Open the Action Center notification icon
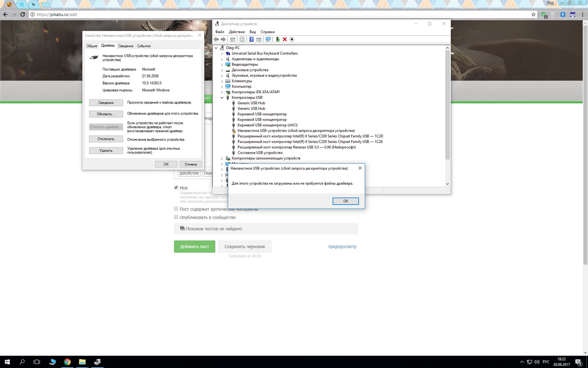The width and height of the screenshot is (588, 368). click(578, 362)
